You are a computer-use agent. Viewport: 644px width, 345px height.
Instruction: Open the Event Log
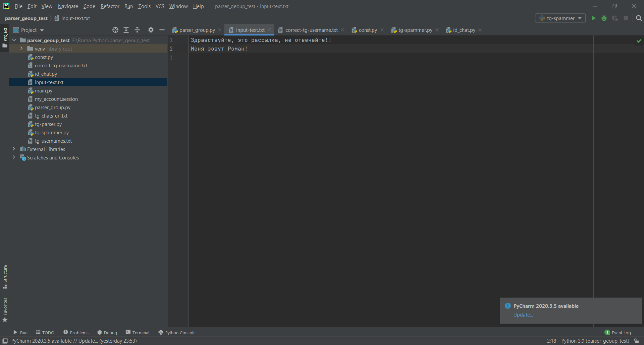coord(618,333)
